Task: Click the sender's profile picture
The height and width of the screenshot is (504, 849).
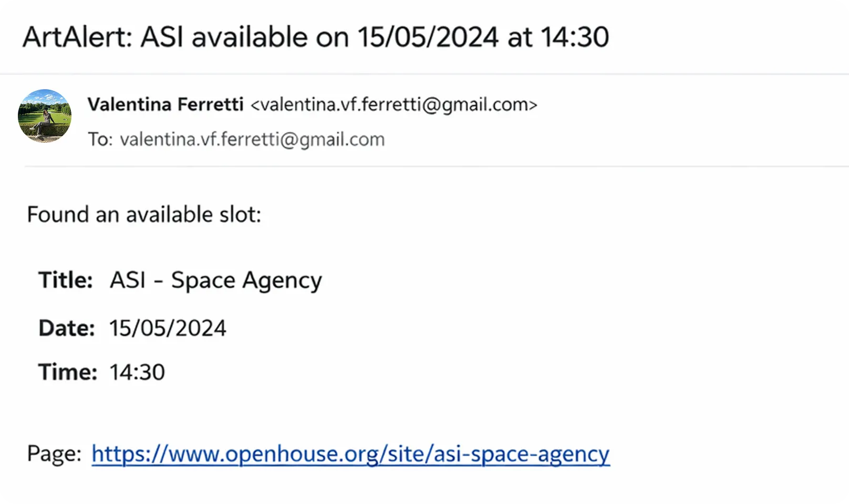Action: pos(45,115)
